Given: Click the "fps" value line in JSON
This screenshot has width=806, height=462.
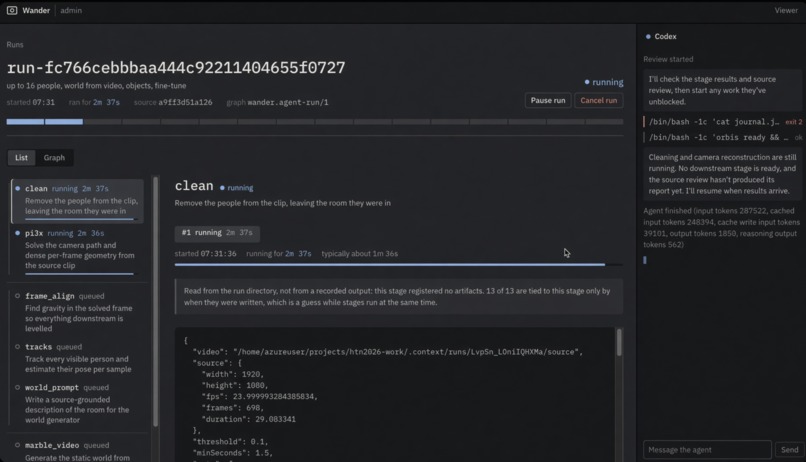Looking at the screenshot, I should point(260,397).
